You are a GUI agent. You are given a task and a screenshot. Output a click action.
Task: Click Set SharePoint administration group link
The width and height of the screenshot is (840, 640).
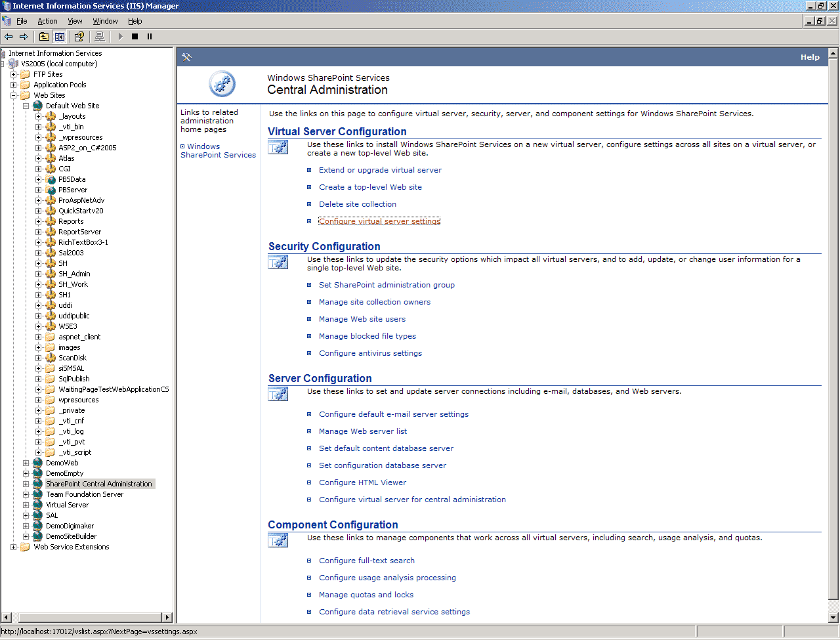(x=387, y=285)
